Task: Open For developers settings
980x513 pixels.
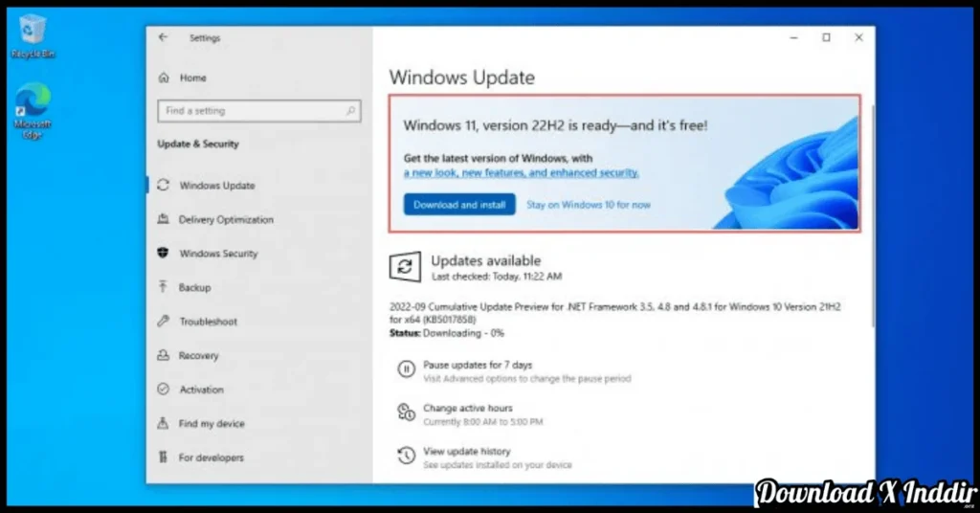Action: coord(211,457)
